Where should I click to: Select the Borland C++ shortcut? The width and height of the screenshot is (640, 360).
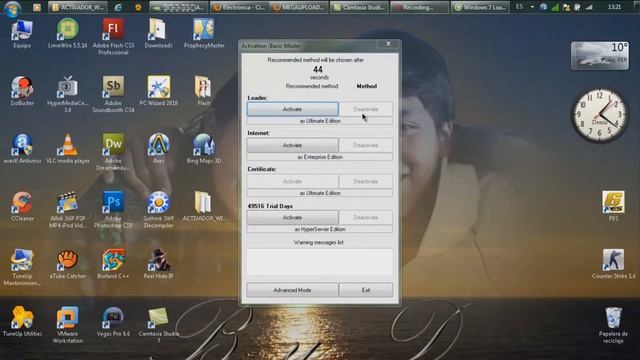tap(113, 264)
